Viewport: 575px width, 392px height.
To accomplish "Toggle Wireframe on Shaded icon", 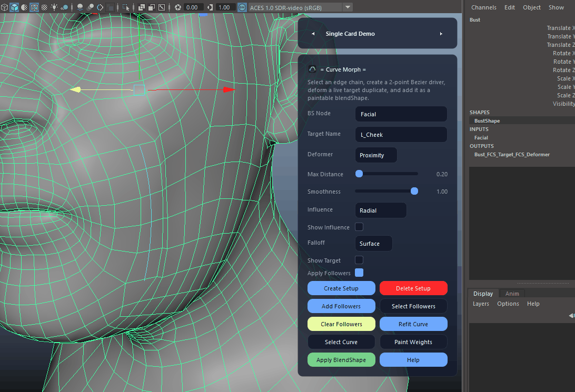I will tap(34, 7).
